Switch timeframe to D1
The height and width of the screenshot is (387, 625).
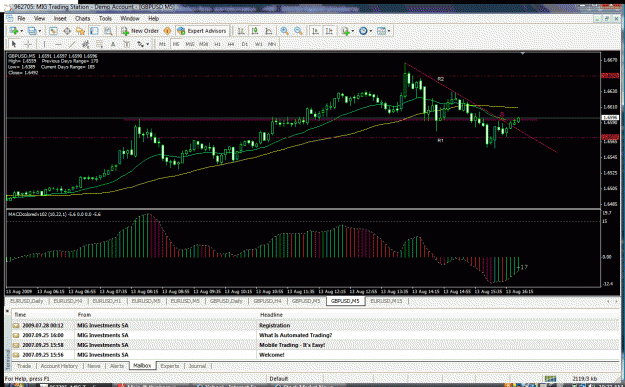(245, 44)
